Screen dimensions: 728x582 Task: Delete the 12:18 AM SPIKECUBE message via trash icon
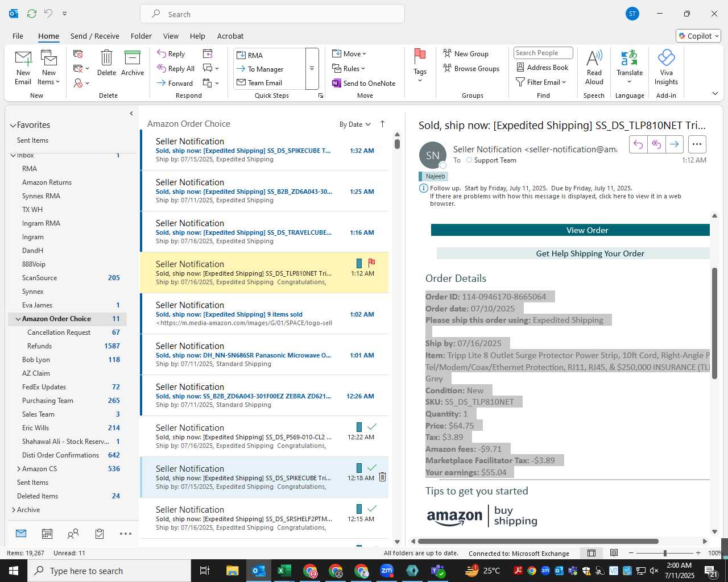[x=382, y=477]
